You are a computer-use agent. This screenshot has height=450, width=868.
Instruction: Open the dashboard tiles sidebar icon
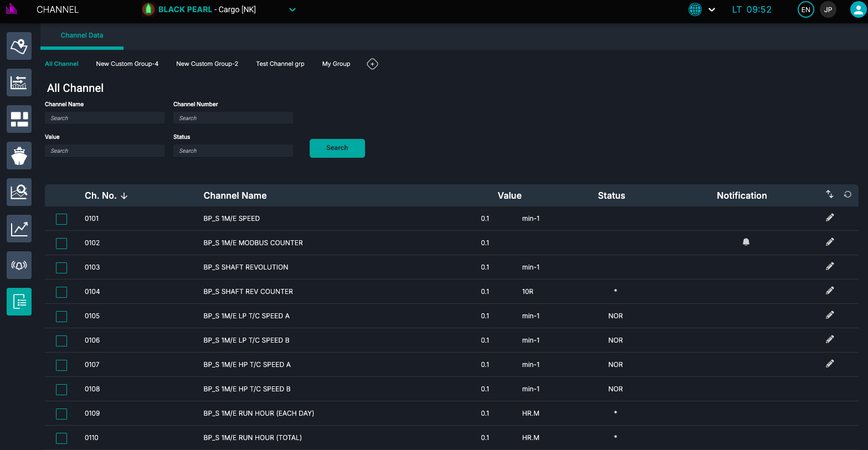[19, 119]
